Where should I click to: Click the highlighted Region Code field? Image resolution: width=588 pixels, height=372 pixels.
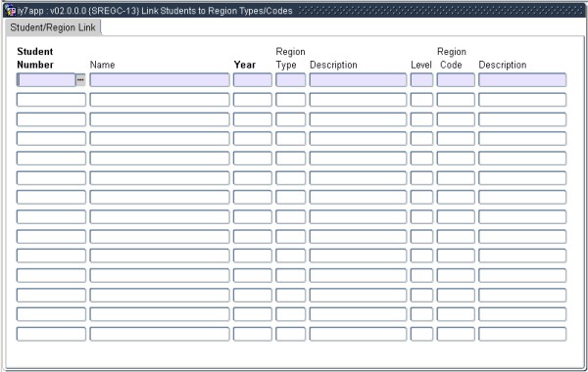pyautogui.click(x=456, y=80)
